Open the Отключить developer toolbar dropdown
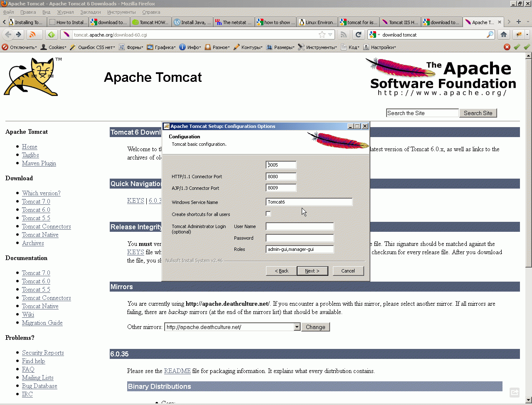The height and width of the screenshot is (405, 532). (x=19, y=47)
